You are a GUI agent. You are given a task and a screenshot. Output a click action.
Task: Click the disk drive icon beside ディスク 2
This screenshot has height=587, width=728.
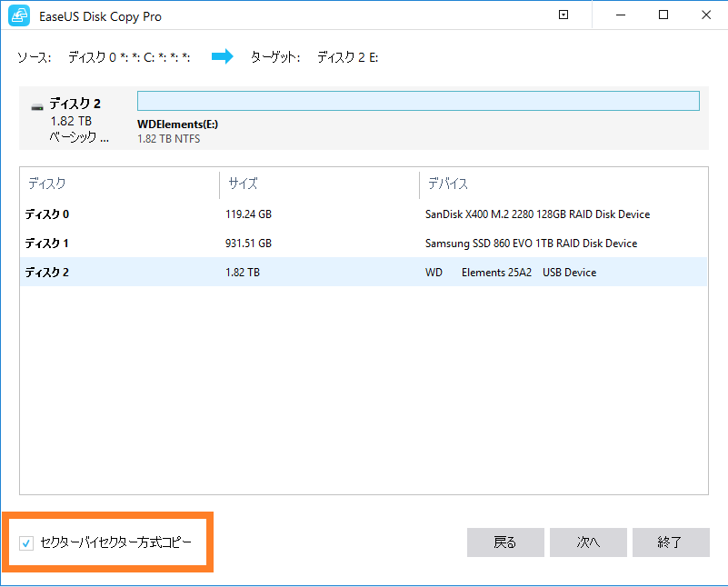37,107
